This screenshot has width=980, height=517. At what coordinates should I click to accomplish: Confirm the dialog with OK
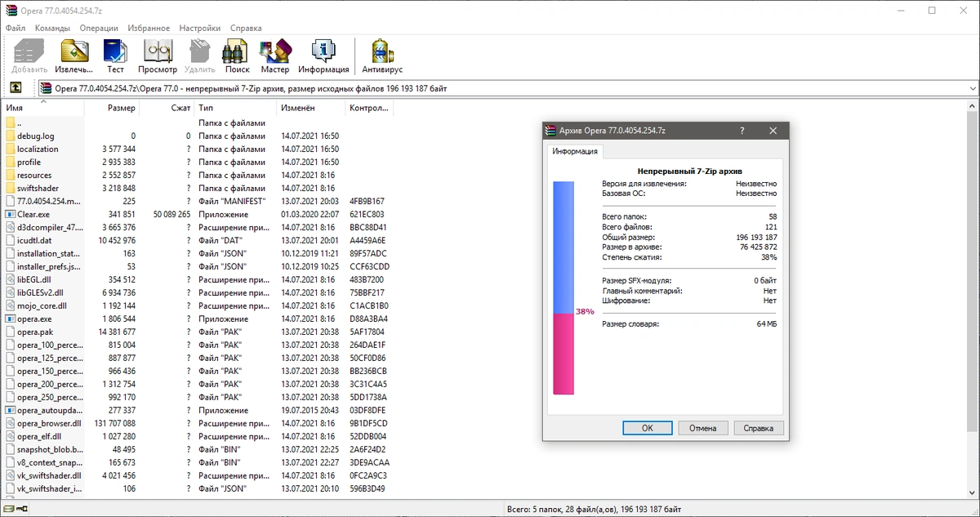click(x=647, y=428)
